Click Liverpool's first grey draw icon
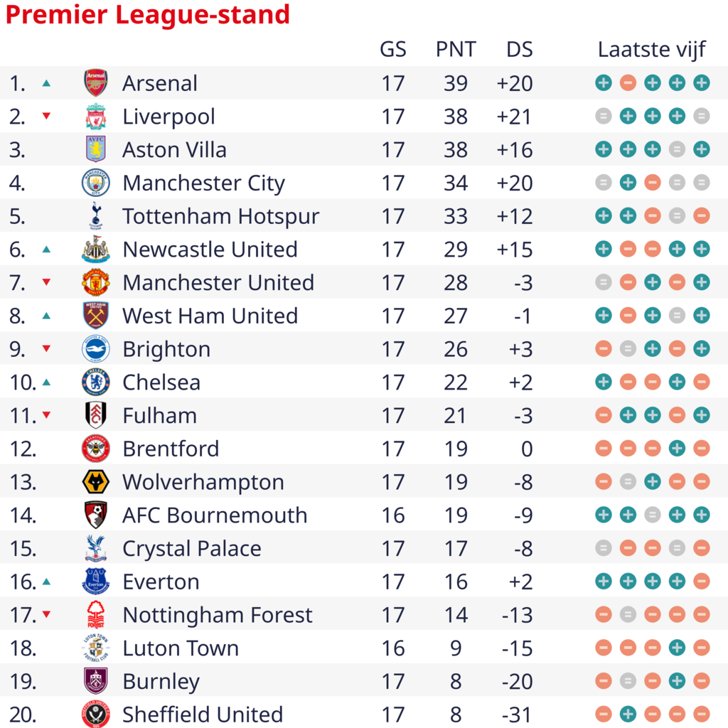Screen dimensions: 728x728 click(x=603, y=116)
